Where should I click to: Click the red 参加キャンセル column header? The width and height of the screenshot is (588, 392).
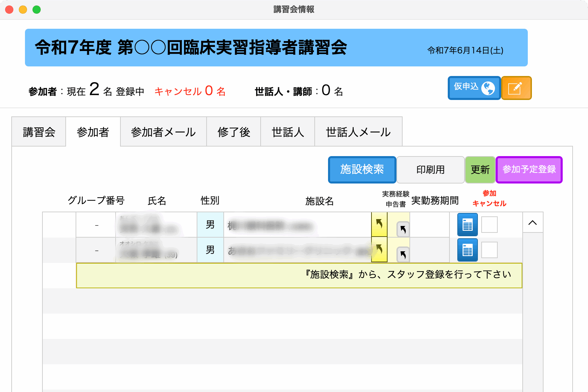pos(489,198)
